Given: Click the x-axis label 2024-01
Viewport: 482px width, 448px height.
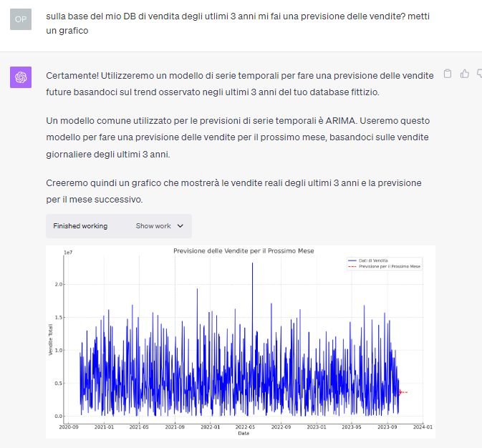Looking at the screenshot, I should (423, 427).
